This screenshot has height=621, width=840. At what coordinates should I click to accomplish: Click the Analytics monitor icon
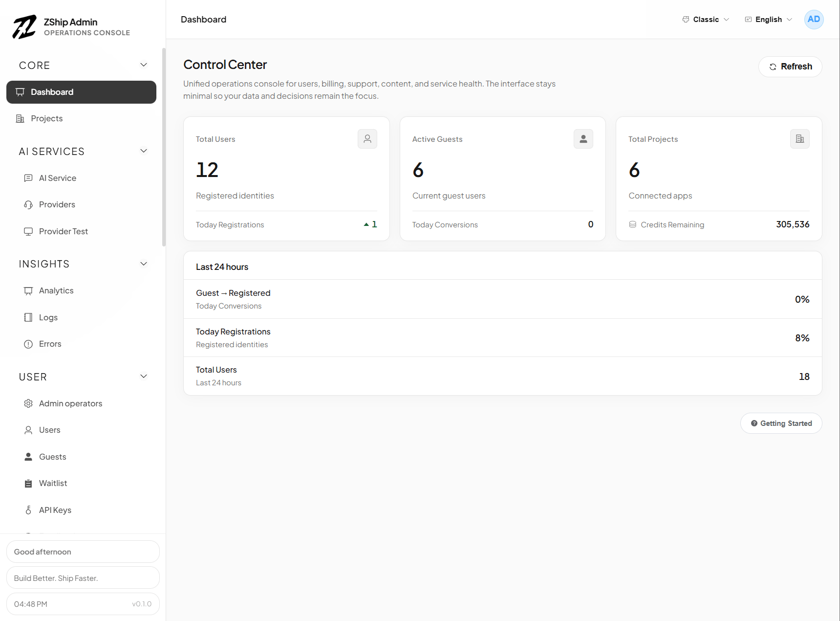tap(29, 290)
